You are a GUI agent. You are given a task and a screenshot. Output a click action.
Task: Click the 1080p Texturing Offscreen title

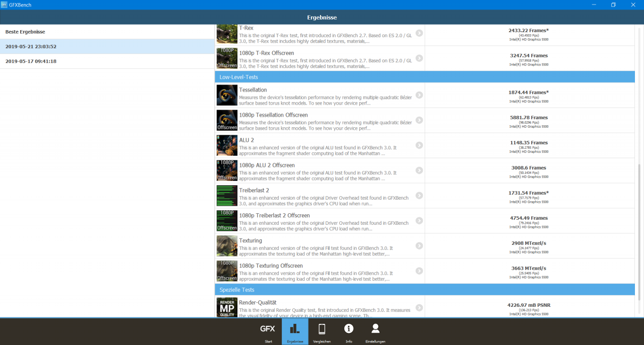tap(271, 266)
